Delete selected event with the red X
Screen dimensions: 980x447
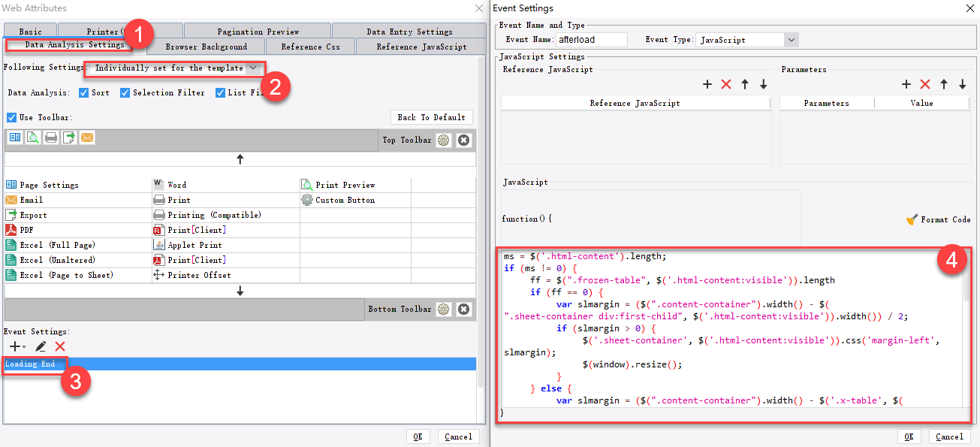(x=60, y=346)
